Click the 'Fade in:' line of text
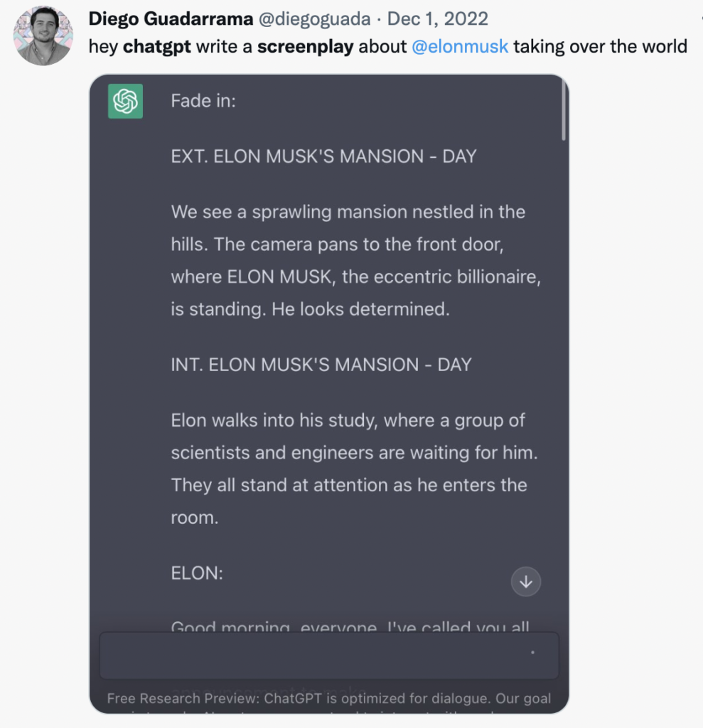The width and height of the screenshot is (703, 728). click(203, 101)
